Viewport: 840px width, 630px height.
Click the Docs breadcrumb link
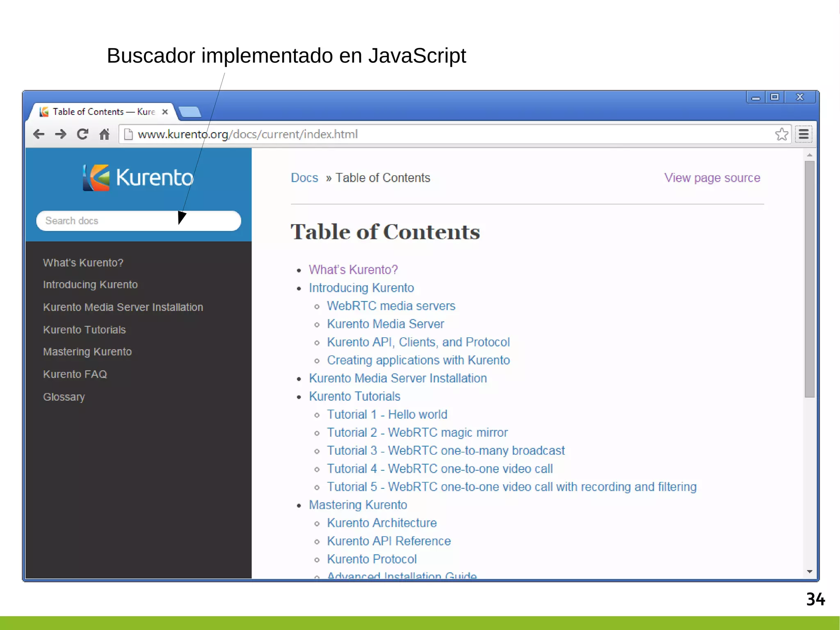coord(304,178)
